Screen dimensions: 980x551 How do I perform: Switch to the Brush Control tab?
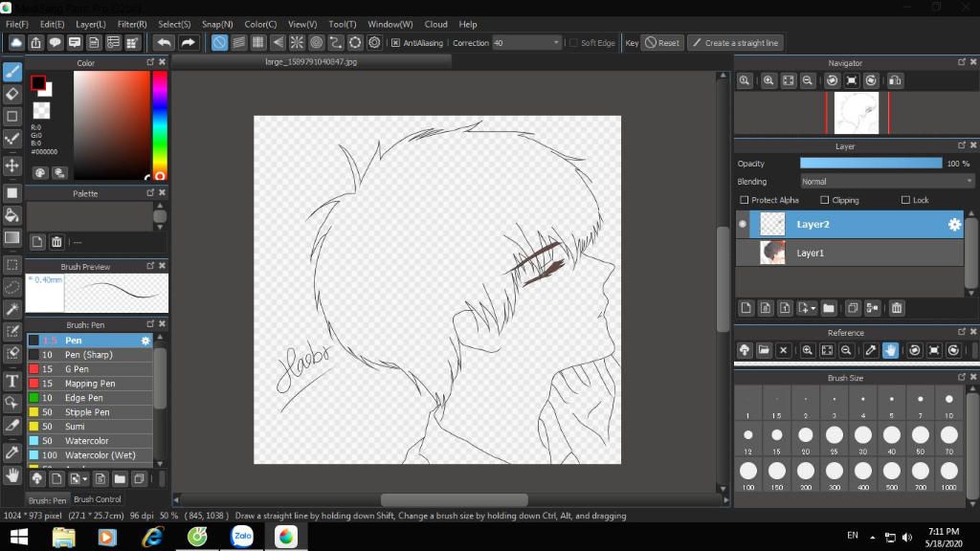pyautogui.click(x=97, y=499)
